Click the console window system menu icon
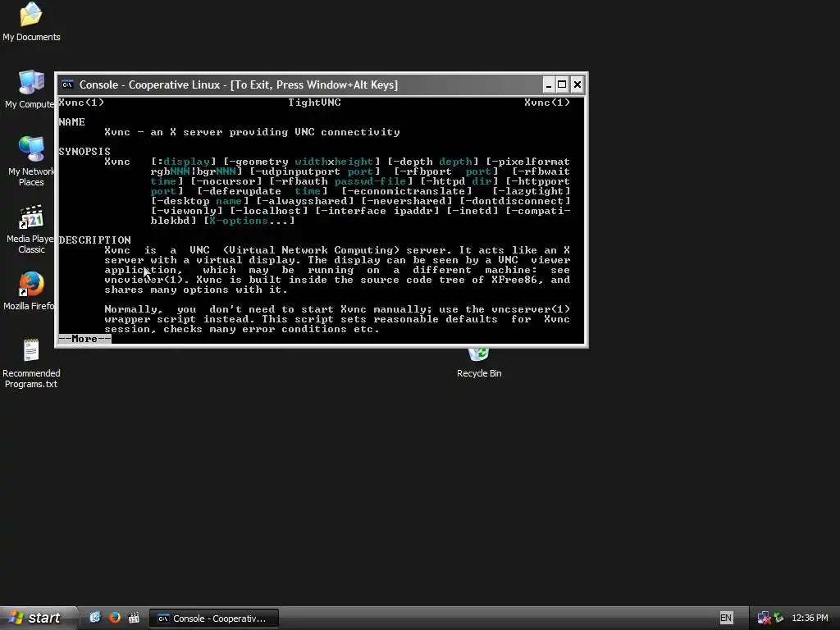The image size is (840, 630). [x=67, y=84]
